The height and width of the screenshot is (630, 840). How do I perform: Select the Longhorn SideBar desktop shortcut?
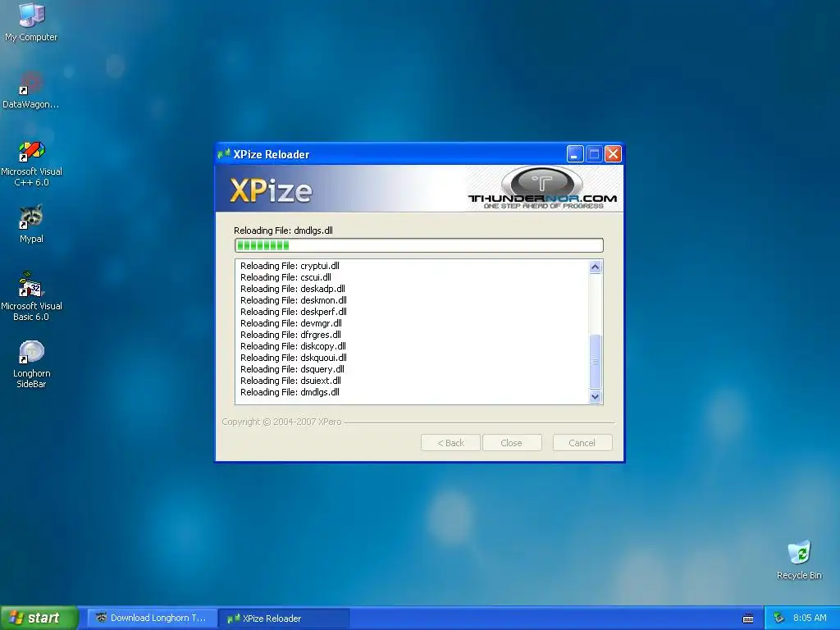(31, 364)
